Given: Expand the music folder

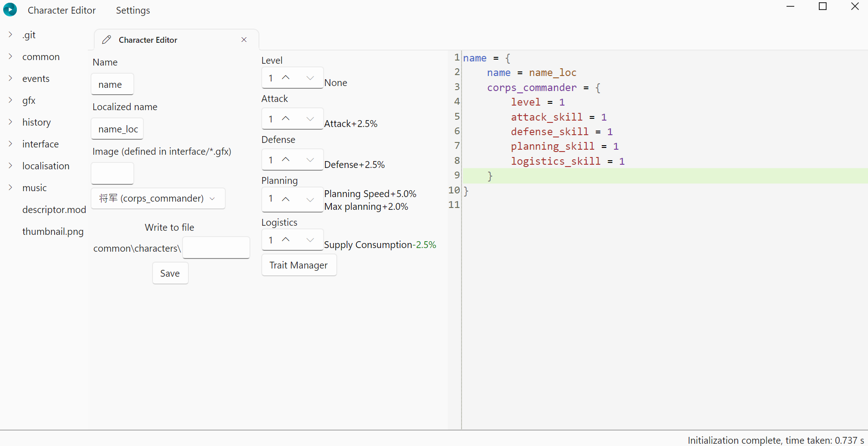Looking at the screenshot, I should click(10, 188).
